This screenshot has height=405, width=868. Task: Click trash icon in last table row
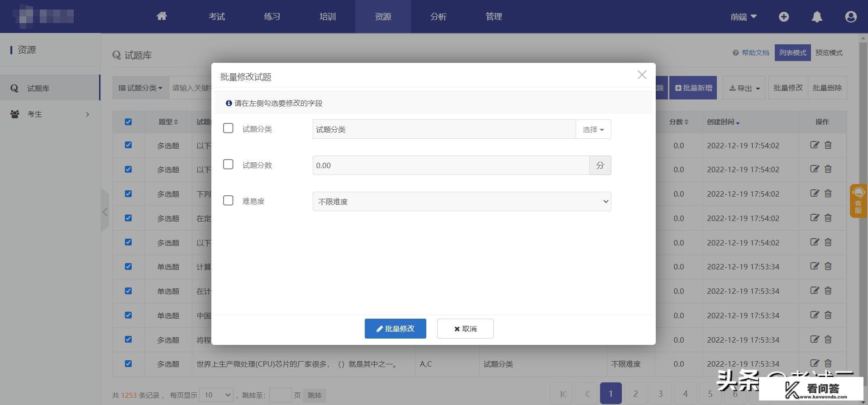[828, 363]
